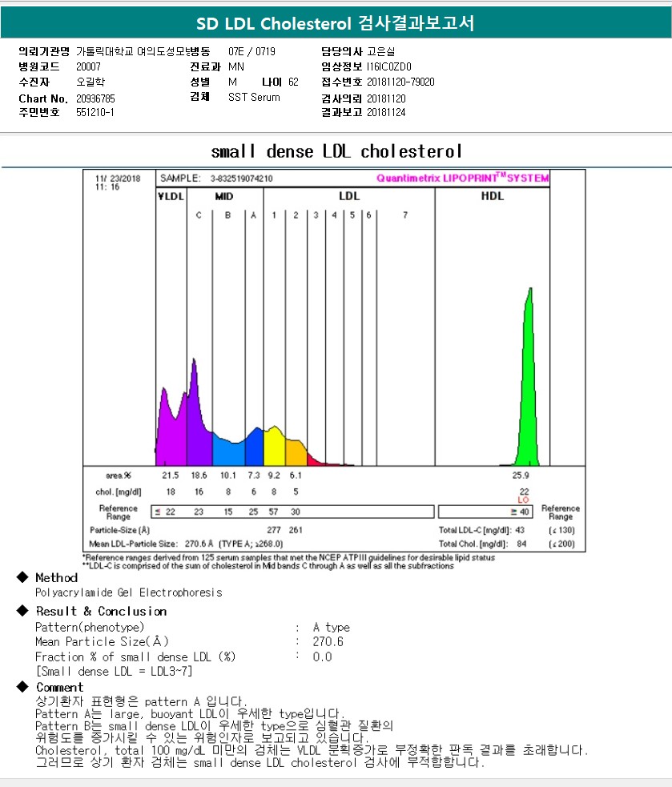Click the Method section heading
672x787 pixels.
56,578
